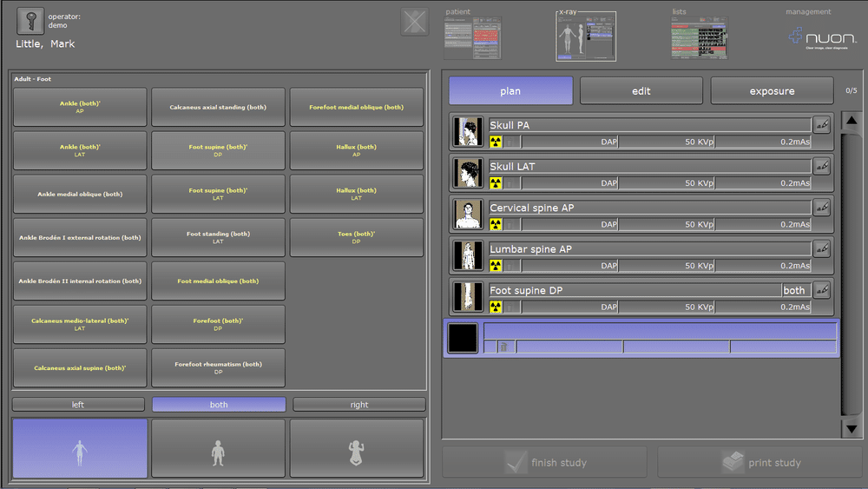
Task: Click the edit pencil icon for Skull PA
Action: 822,125
